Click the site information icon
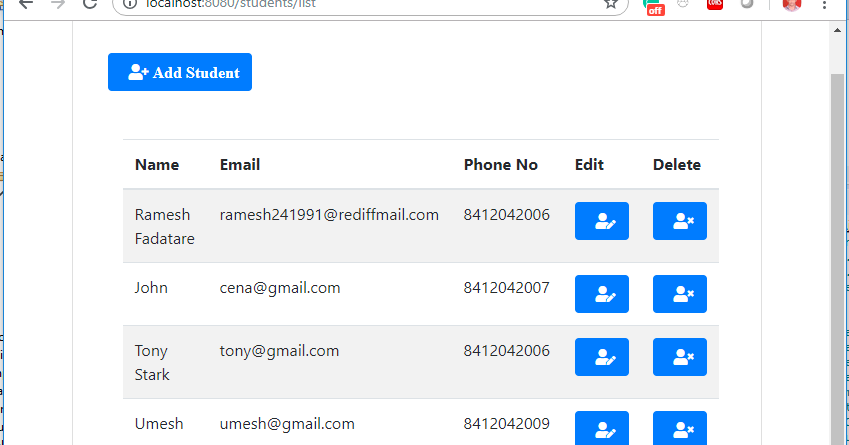849x445 pixels. (x=132, y=4)
